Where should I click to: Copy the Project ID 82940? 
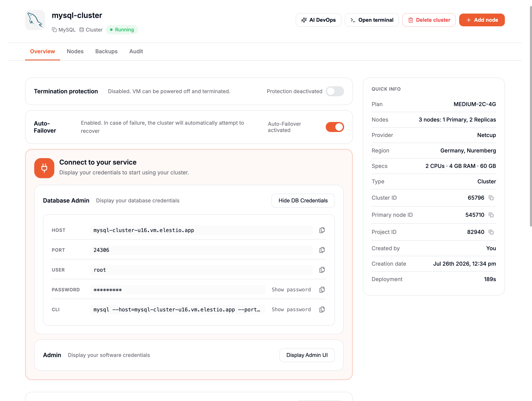coord(491,232)
